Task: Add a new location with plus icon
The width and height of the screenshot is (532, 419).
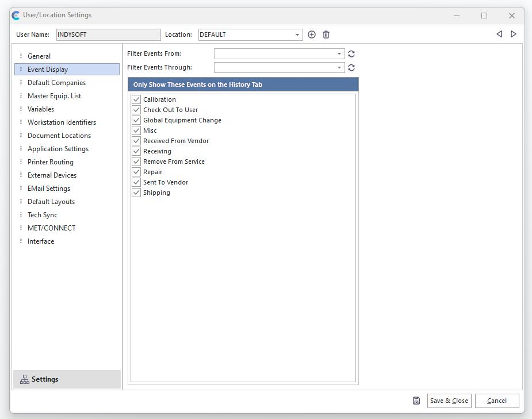Action: coord(312,34)
